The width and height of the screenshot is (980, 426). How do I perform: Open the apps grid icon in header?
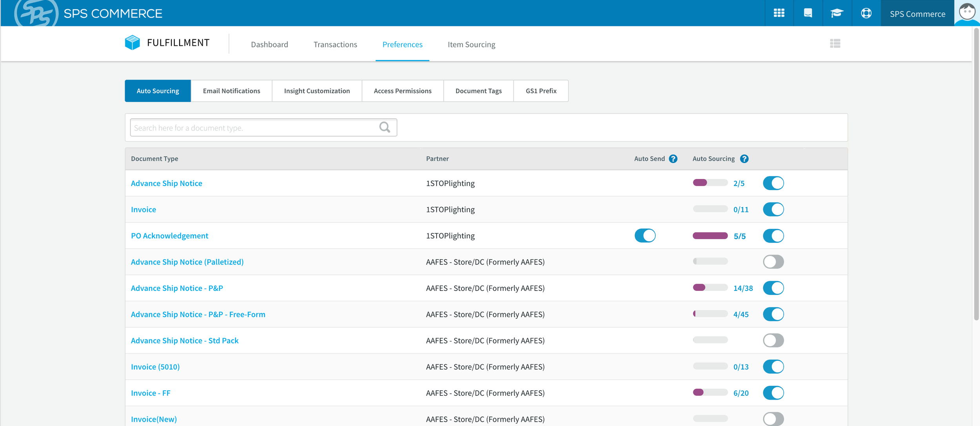(779, 13)
